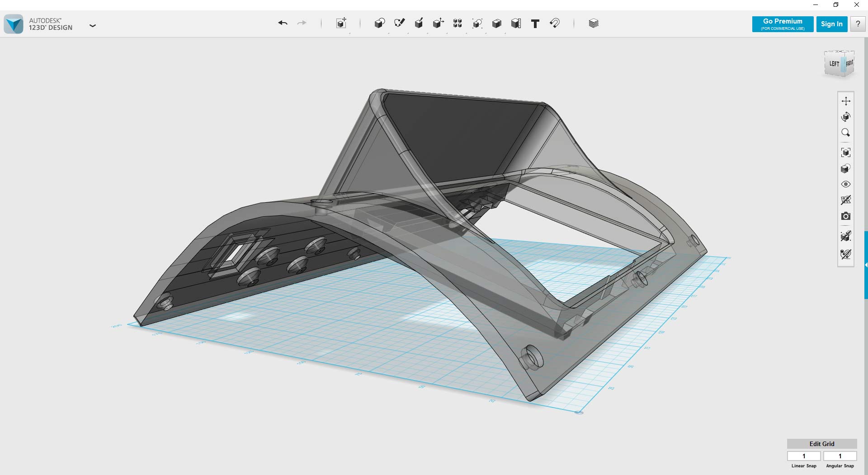Toggle grid visibility off
868x475 pixels.
(x=846, y=199)
